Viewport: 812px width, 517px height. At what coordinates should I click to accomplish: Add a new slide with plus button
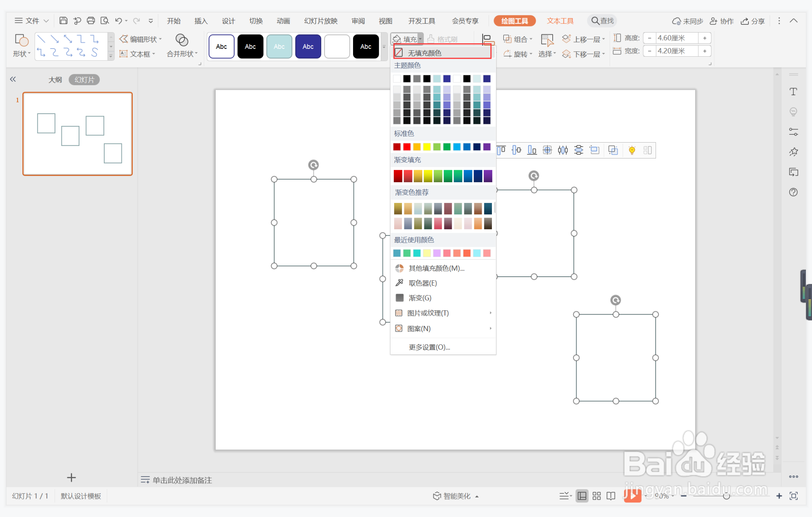click(71, 477)
